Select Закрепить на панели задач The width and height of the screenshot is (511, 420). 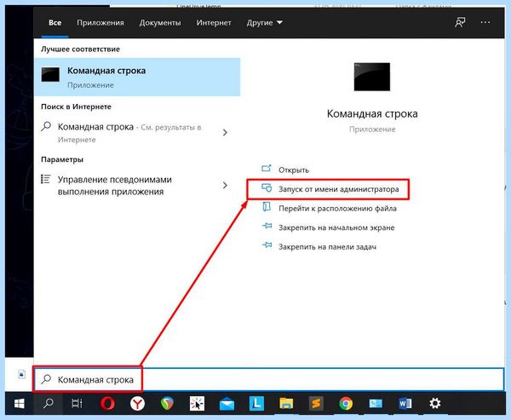328,247
